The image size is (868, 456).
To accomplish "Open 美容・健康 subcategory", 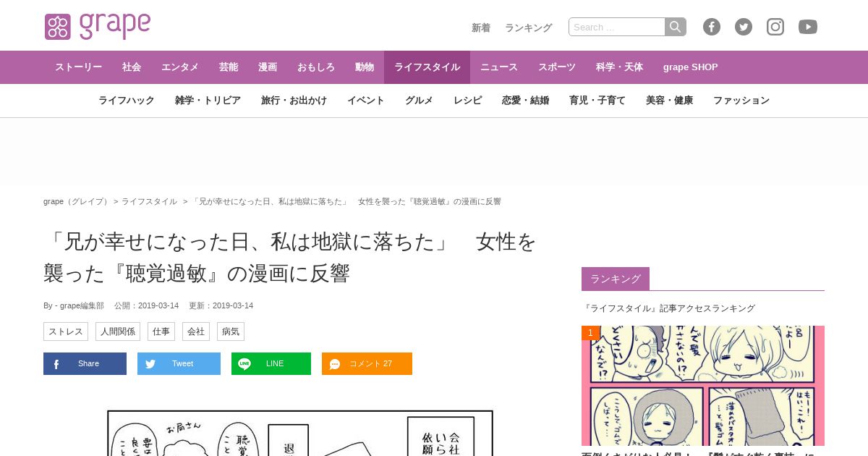I will (x=669, y=101).
